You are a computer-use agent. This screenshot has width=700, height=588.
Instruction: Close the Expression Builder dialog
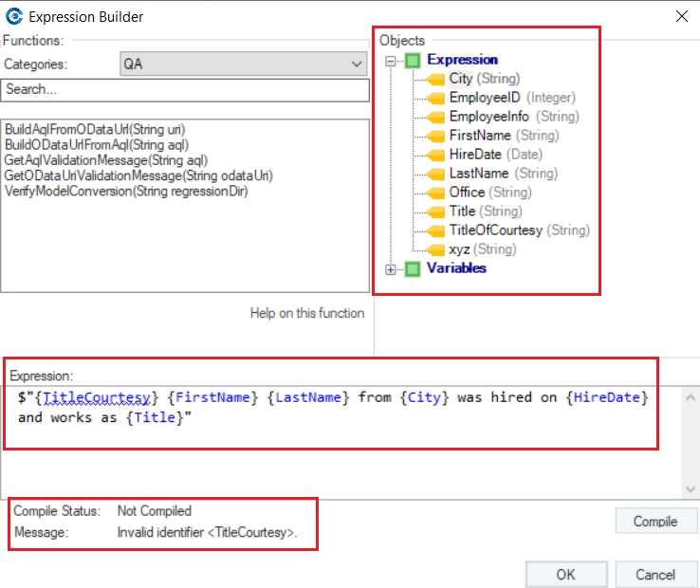(682, 16)
